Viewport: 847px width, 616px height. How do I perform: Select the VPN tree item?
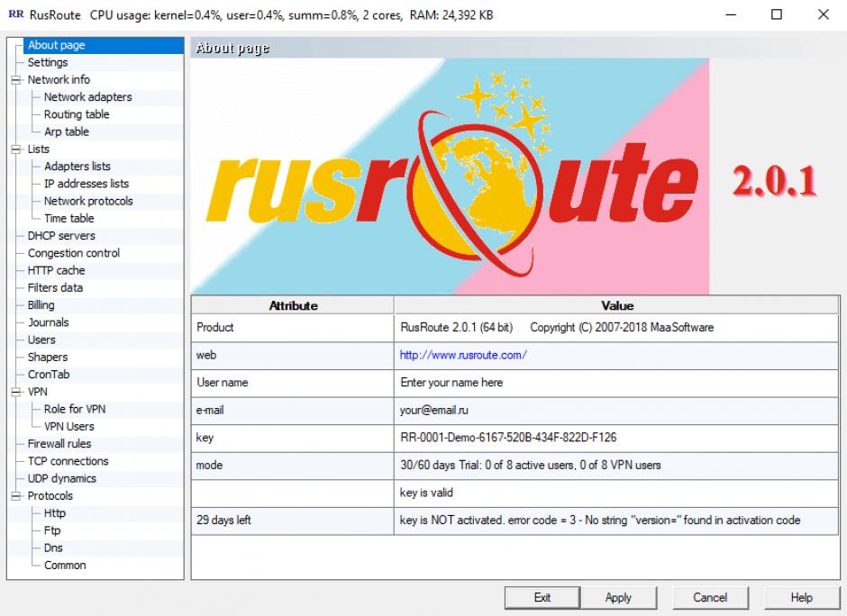point(37,392)
